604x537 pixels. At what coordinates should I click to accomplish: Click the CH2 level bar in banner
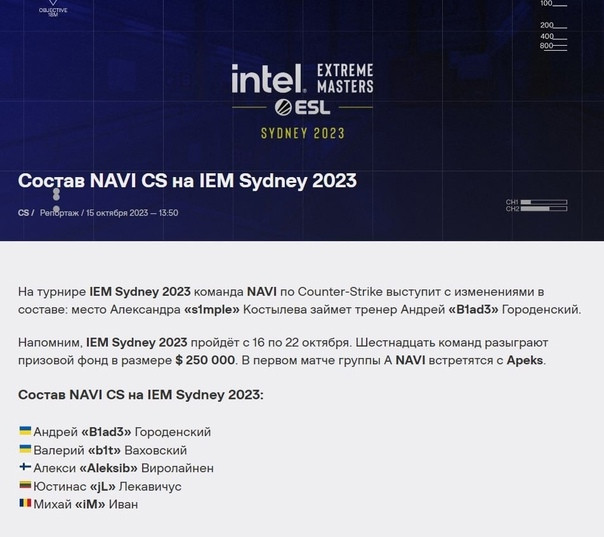pyautogui.click(x=544, y=209)
